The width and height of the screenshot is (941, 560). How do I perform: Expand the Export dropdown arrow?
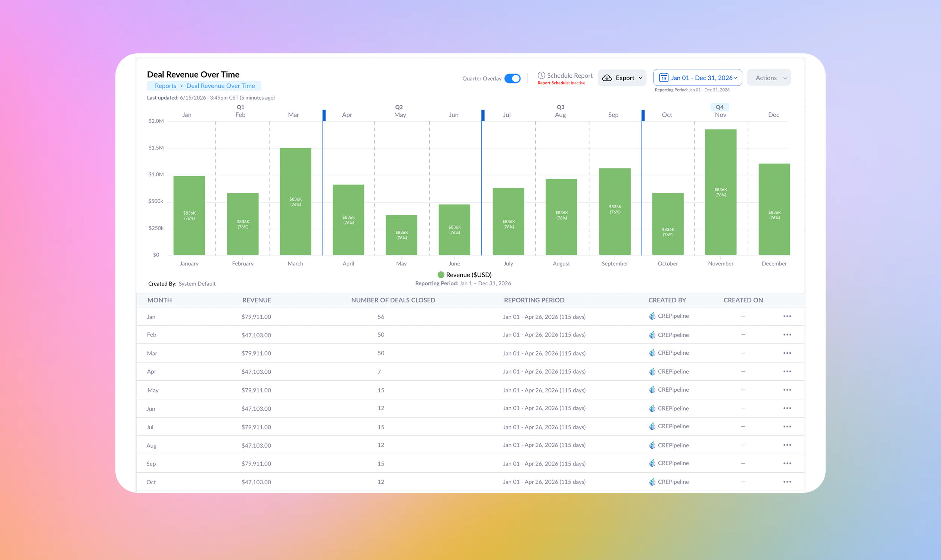click(640, 78)
